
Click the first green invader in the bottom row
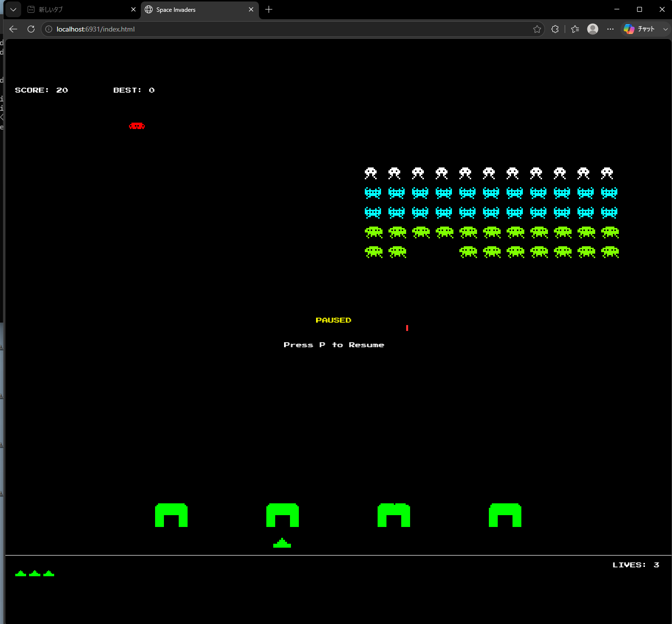click(x=374, y=252)
